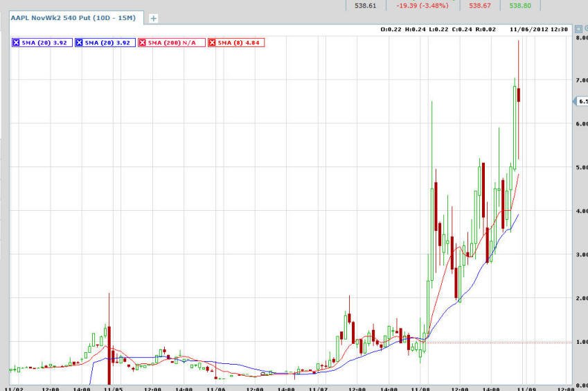Click the tallest candle near 8.00 high
The height and width of the screenshot is (391, 588).
click(519, 95)
